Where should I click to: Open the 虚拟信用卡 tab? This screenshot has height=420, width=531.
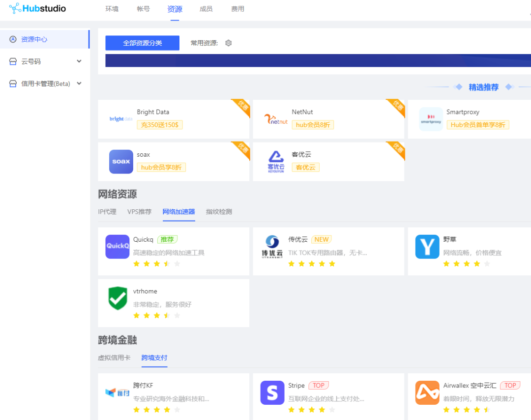[115, 358]
